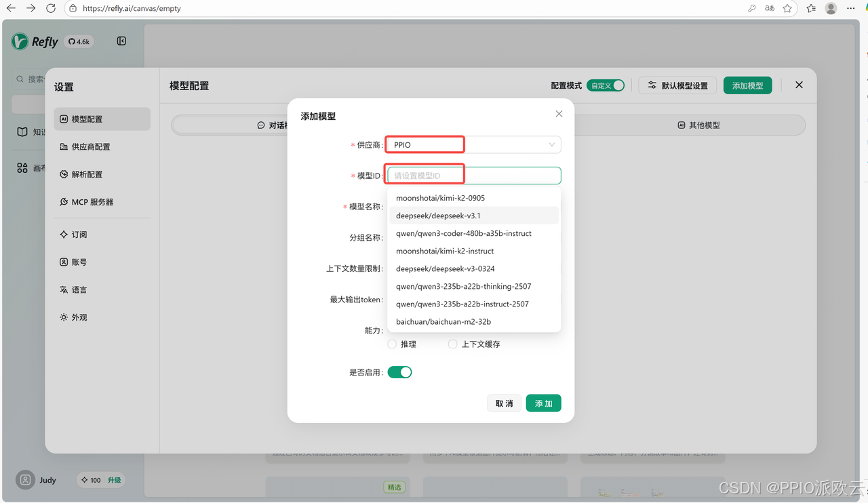Select moonshotai/kimi-k2-instruct option

pyautogui.click(x=474, y=251)
